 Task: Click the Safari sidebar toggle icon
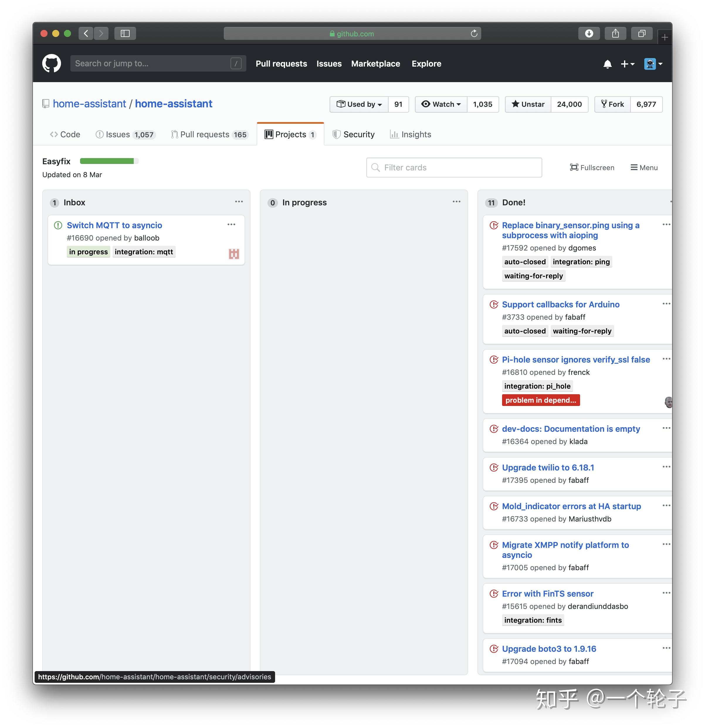pos(125,33)
